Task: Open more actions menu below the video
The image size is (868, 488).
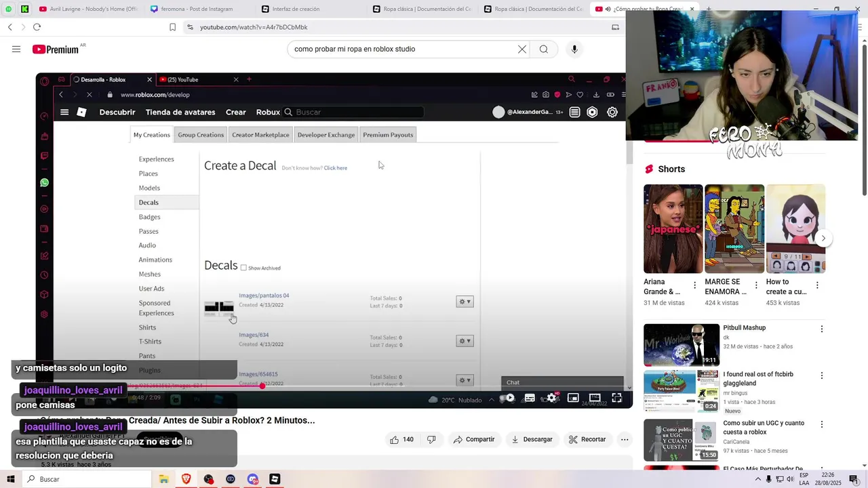Action: point(625,439)
